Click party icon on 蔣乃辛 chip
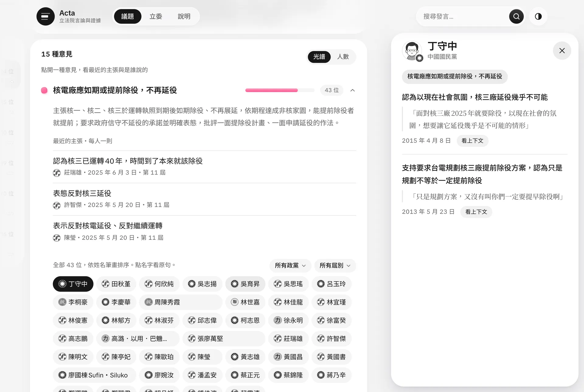This screenshot has height=392, width=584. point(321,375)
